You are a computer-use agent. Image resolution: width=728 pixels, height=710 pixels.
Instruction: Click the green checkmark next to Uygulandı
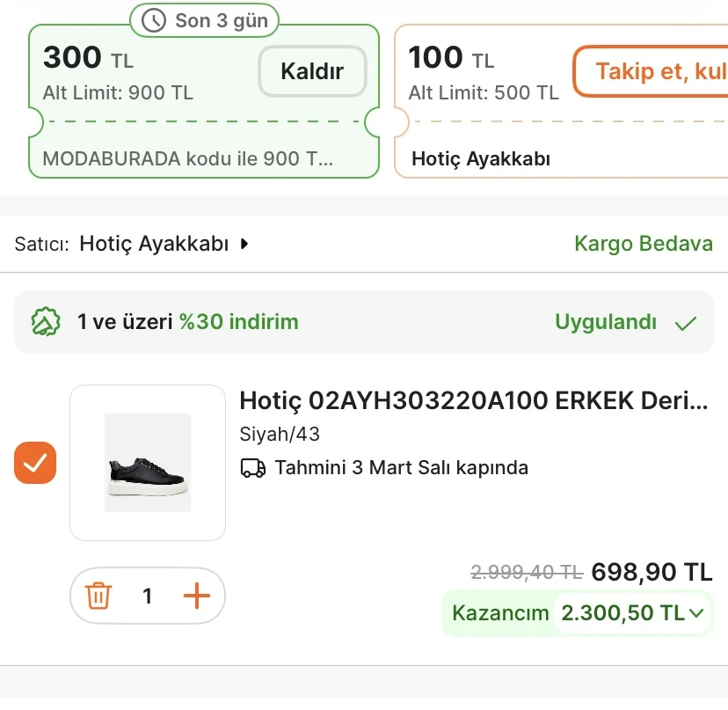coord(686,323)
